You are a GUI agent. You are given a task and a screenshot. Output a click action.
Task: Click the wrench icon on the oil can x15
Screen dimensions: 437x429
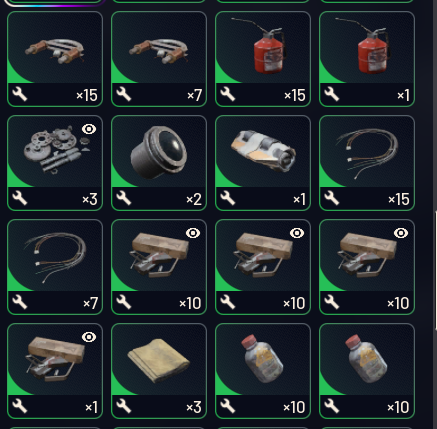coord(228,94)
